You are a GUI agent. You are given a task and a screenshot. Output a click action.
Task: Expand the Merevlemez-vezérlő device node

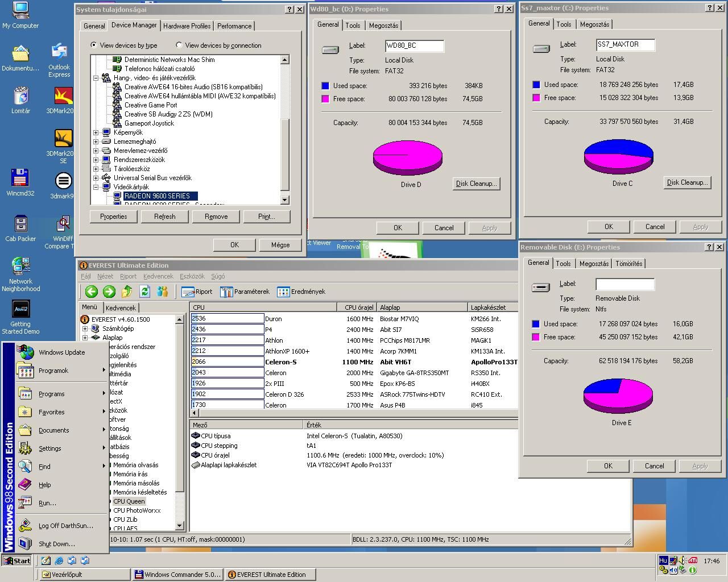tap(96, 151)
